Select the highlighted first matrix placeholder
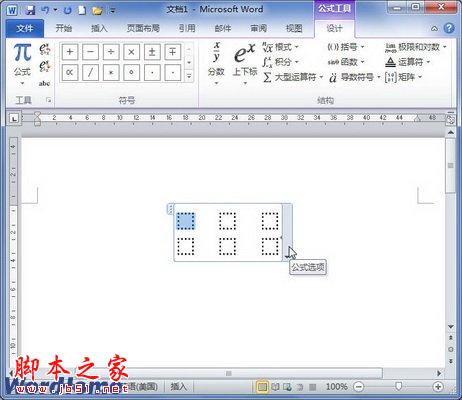Screen dimensions: 462x400 click(x=186, y=221)
